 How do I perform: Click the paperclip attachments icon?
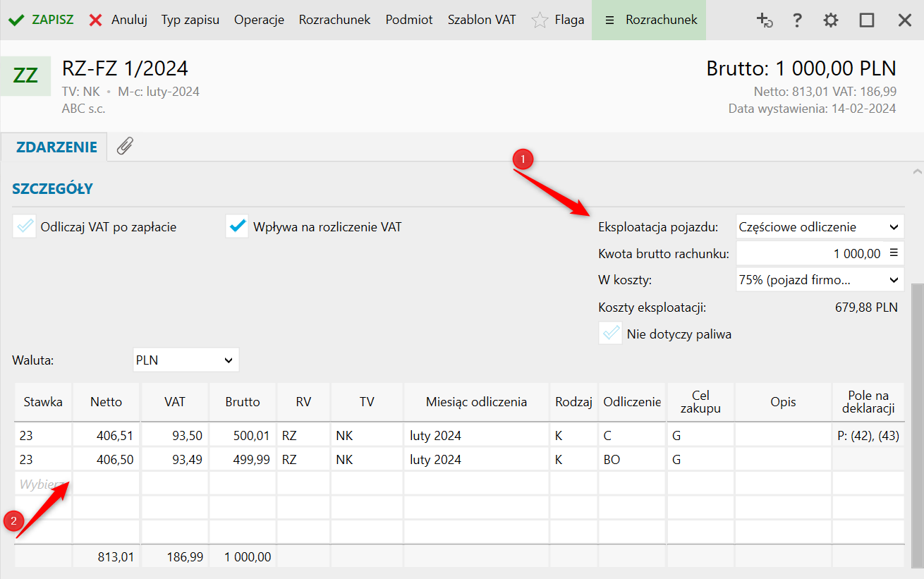pyautogui.click(x=125, y=146)
